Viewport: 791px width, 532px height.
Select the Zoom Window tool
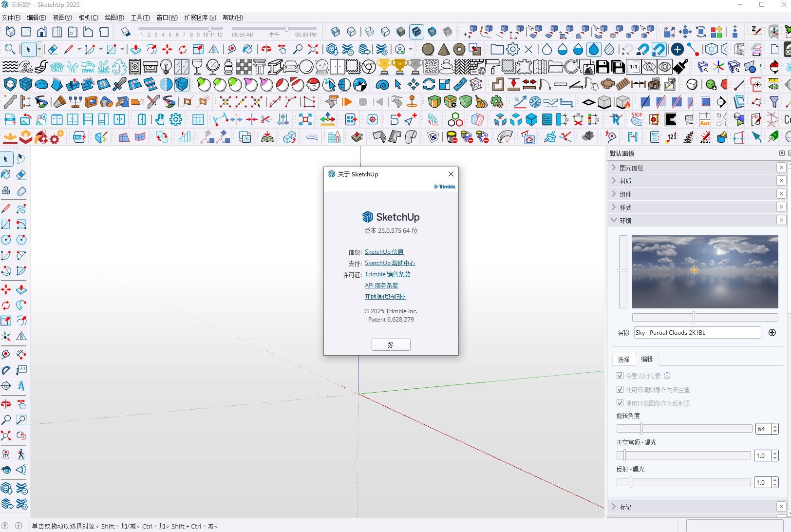[21, 420]
